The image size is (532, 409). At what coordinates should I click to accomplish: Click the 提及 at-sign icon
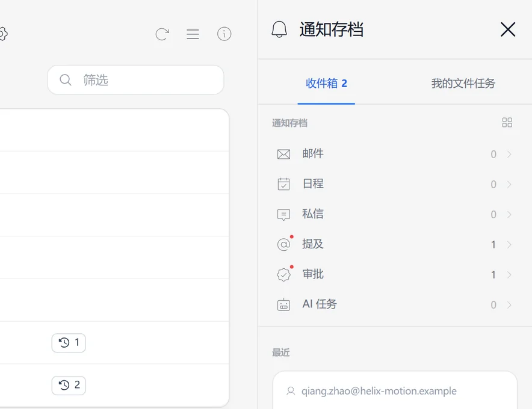pos(283,245)
